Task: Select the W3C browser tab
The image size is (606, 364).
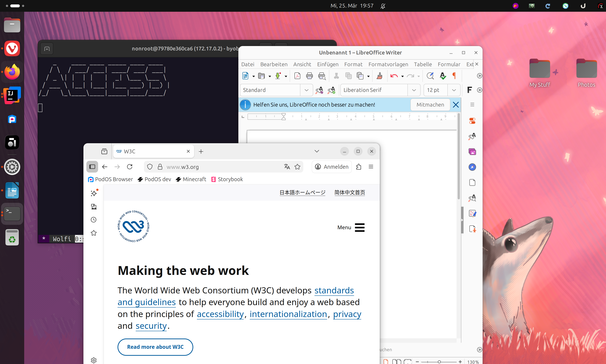Action: [153, 151]
